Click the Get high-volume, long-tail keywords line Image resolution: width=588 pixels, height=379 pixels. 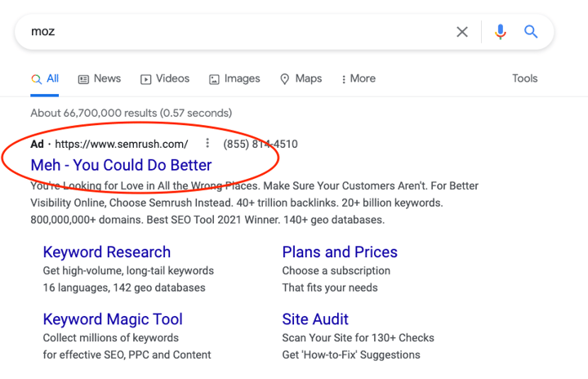point(128,270)
